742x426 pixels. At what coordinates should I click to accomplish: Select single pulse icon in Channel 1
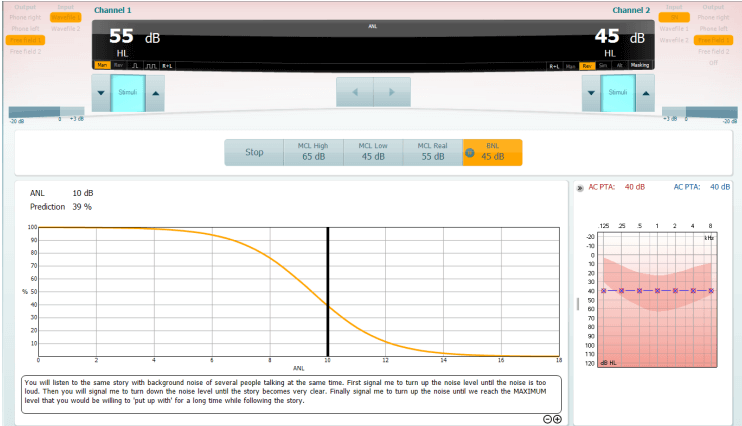[135, 66]
